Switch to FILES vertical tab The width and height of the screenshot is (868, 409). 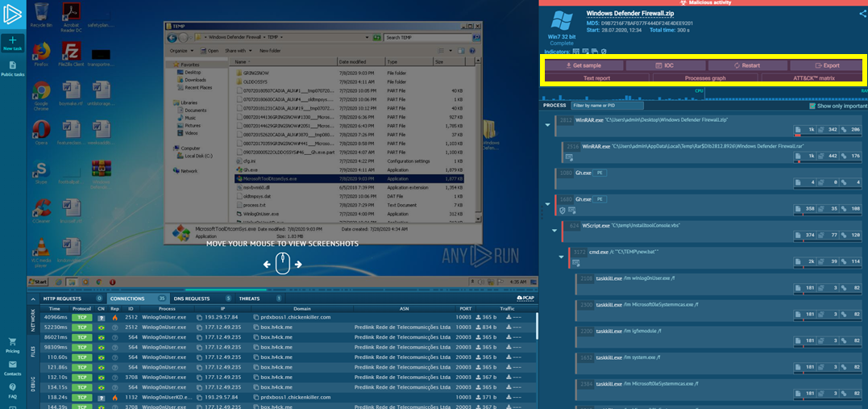click(x=31, y=352)
